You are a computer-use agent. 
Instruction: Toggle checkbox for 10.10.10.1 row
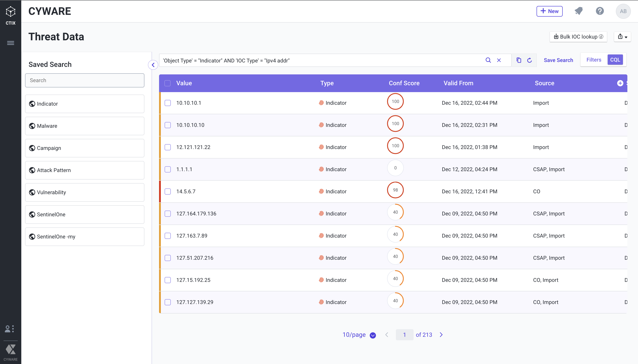tap(168, 103)
